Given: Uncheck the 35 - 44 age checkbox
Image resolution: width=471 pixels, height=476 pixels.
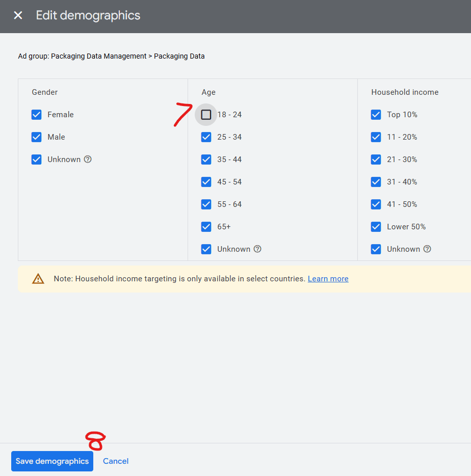Looking at the screenshot, I should point(206,160).
